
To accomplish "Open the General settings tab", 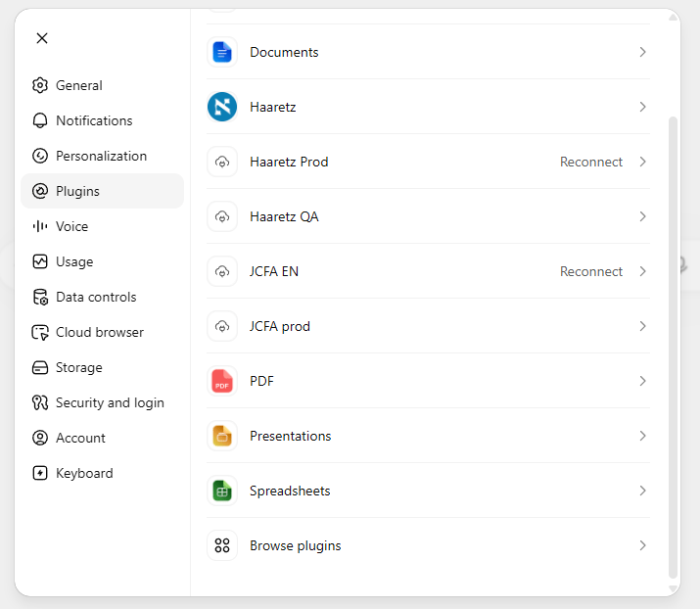I will tap(102, 85).
